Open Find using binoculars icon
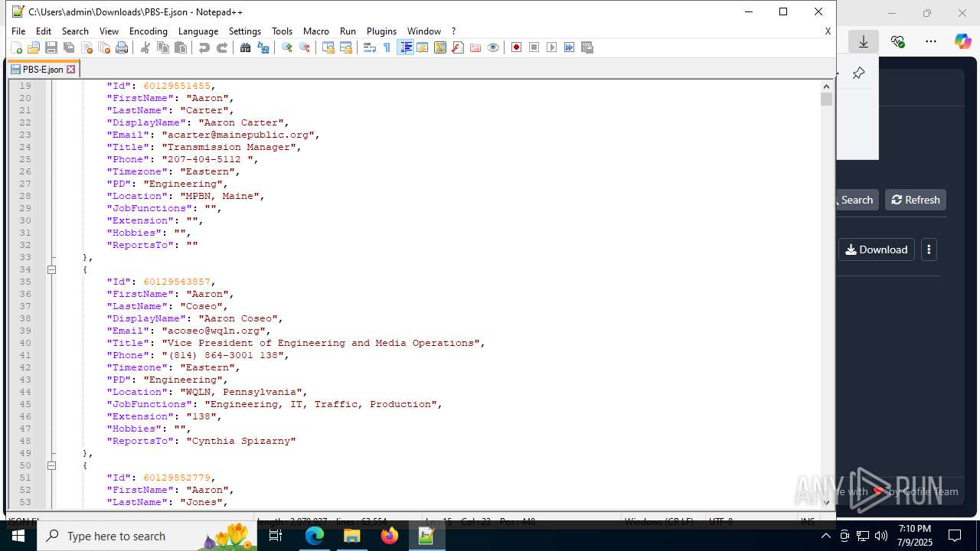980x551 pixels. [246, 47]
